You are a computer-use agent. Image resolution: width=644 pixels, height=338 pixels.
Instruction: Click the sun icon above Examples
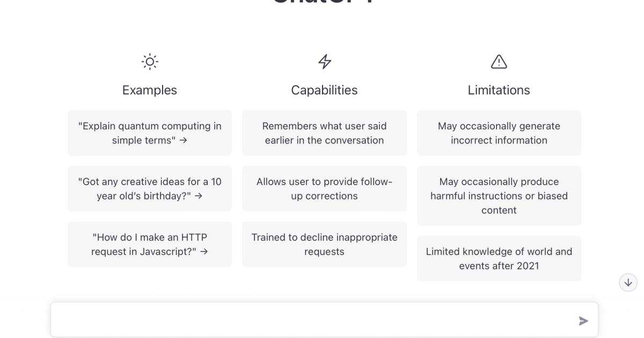[150, 62]
